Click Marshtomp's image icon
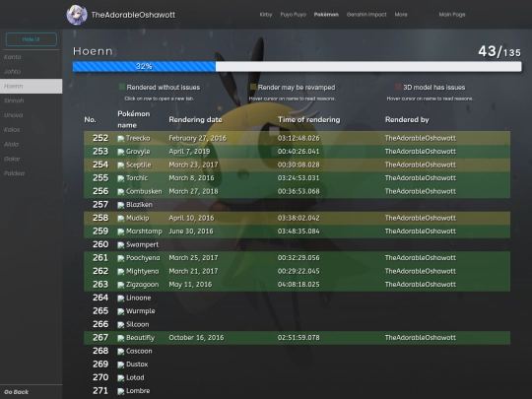532x399 pixels. coord(121,232)
